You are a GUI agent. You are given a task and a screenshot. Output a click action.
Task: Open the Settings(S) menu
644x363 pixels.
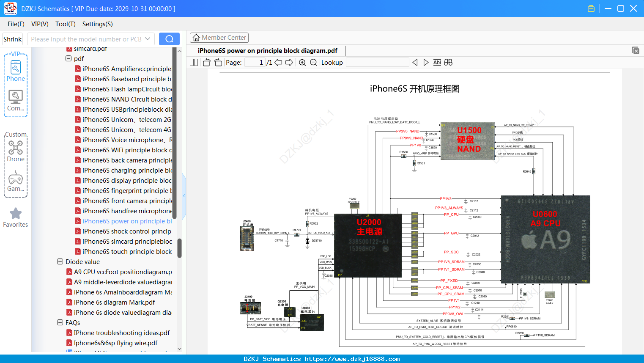[98, 24]
